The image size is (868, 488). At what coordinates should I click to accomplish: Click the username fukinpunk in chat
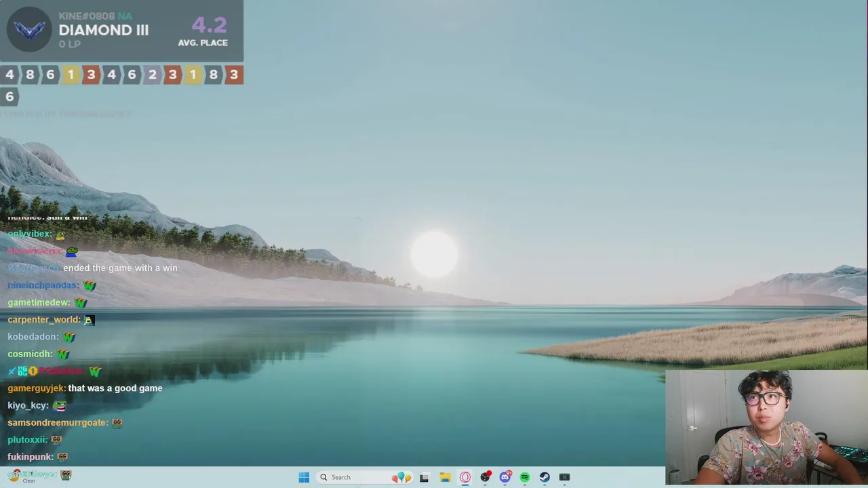tap(31, 457)
